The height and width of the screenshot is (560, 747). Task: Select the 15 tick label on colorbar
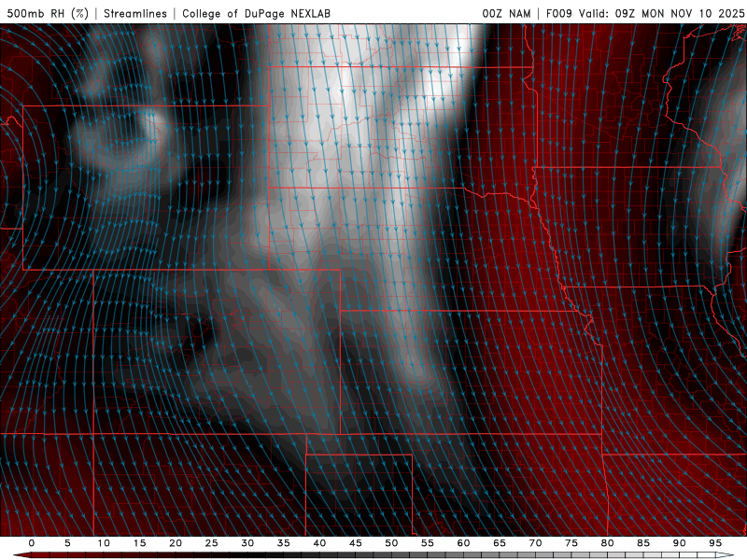pyautogui.click(x=139, y=543)
